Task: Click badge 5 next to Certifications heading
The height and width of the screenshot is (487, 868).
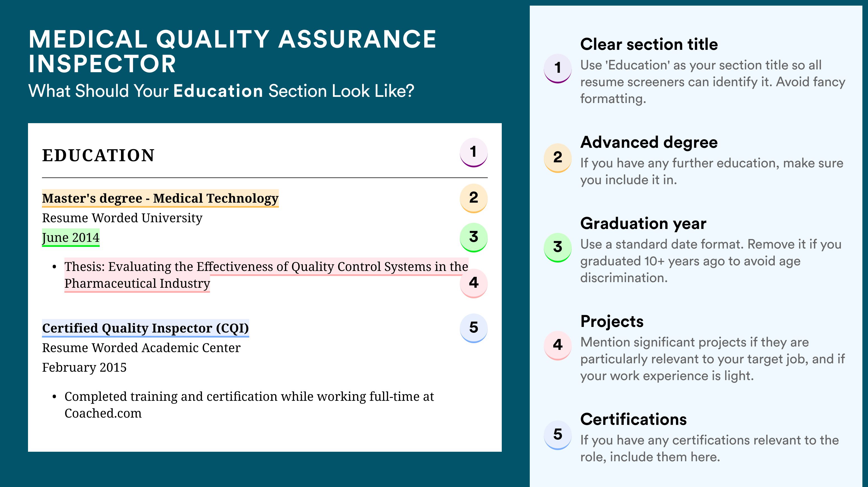Action: click(x=557, y=435)
